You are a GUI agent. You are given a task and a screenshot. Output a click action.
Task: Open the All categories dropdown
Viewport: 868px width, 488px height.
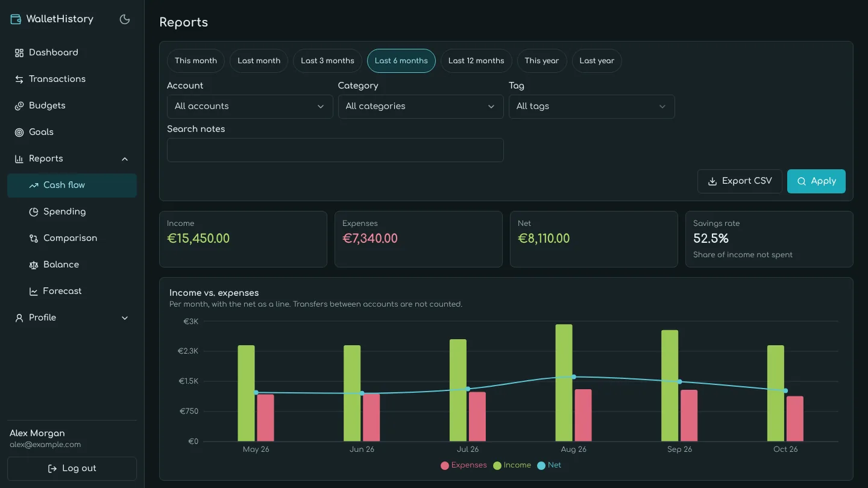click(421, 107)
